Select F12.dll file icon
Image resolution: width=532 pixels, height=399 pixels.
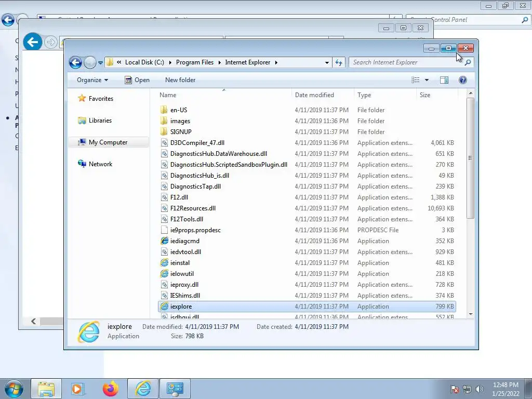164,197
